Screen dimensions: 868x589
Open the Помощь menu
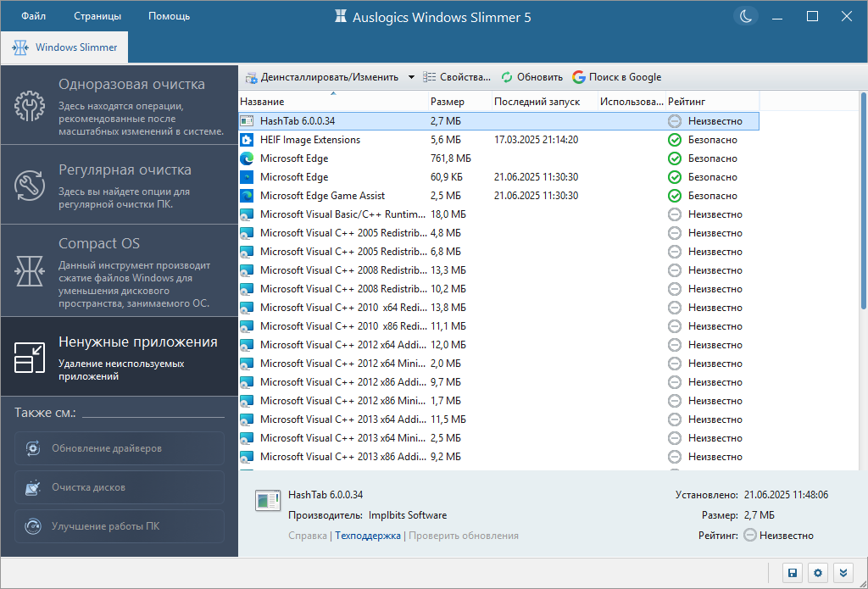pyautogui.click(x=169, y=16)
